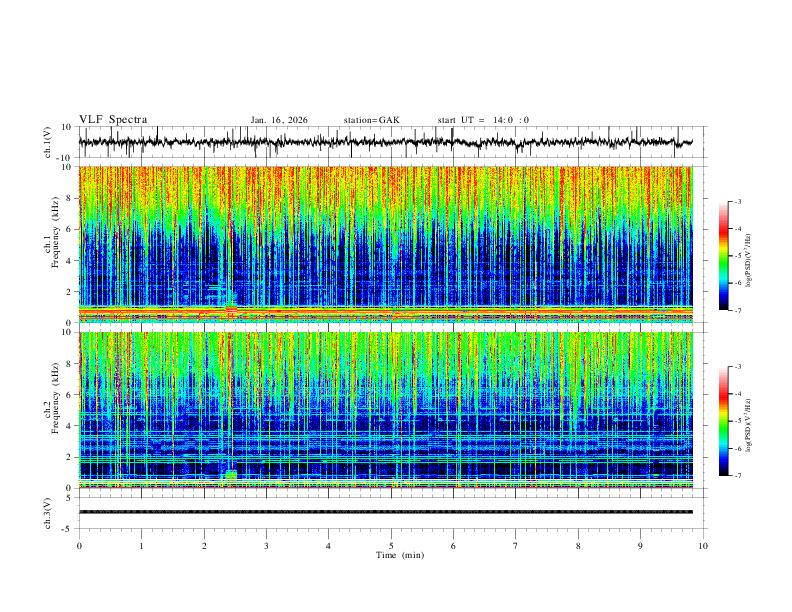792x612 pixels.
Task: Click time axis tick label "6"
Action: tap(453, 546)
